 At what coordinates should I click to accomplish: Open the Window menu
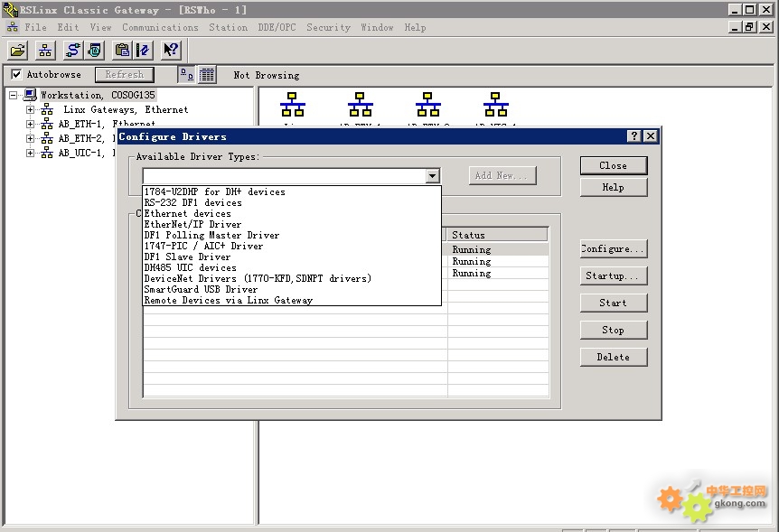pos(377,27)
